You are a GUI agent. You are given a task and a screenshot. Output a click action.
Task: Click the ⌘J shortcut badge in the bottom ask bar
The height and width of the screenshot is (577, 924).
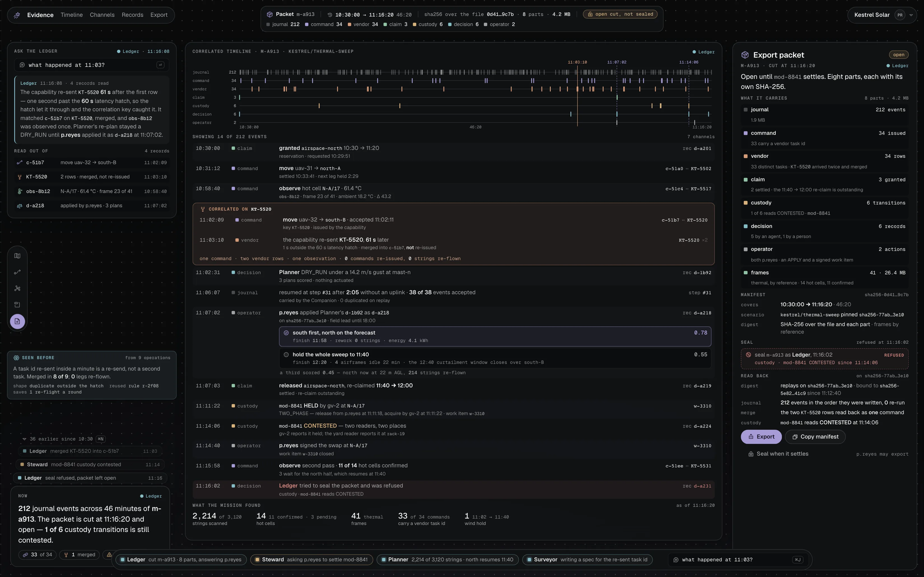pyautogui.click(x=798, y=560)
